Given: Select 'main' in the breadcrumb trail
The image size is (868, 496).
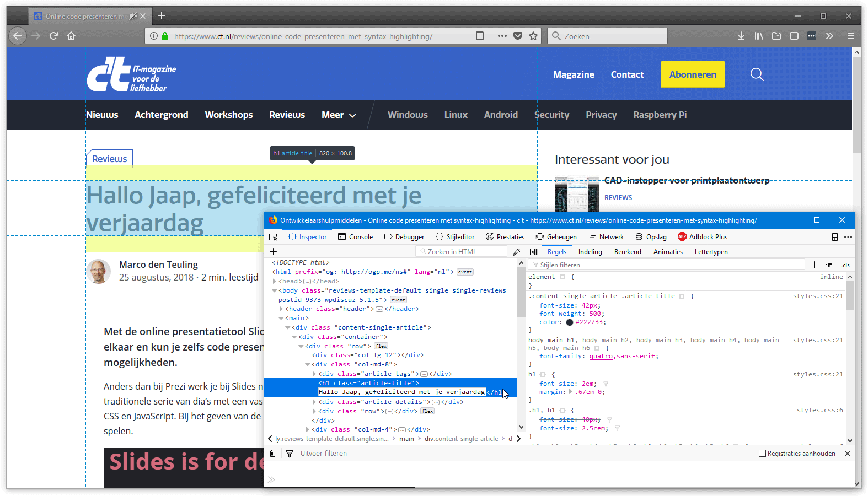Looking at the screenshot, I should (x=406, y=439).
